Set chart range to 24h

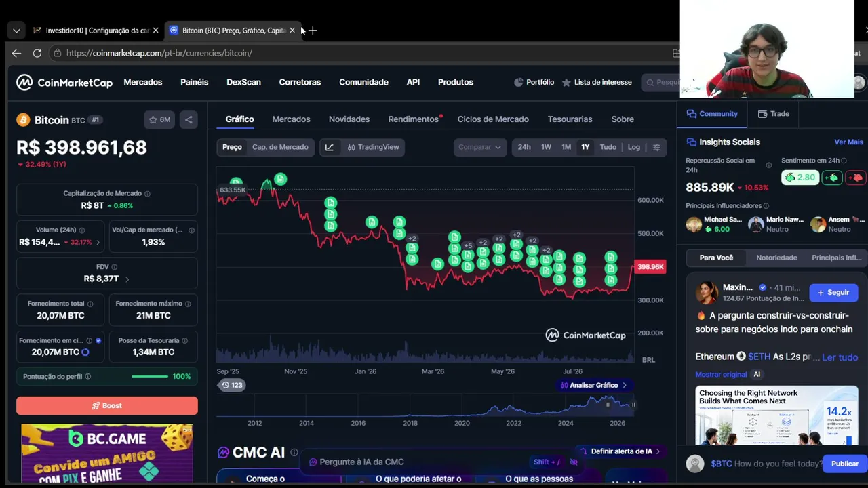point(524,147)
